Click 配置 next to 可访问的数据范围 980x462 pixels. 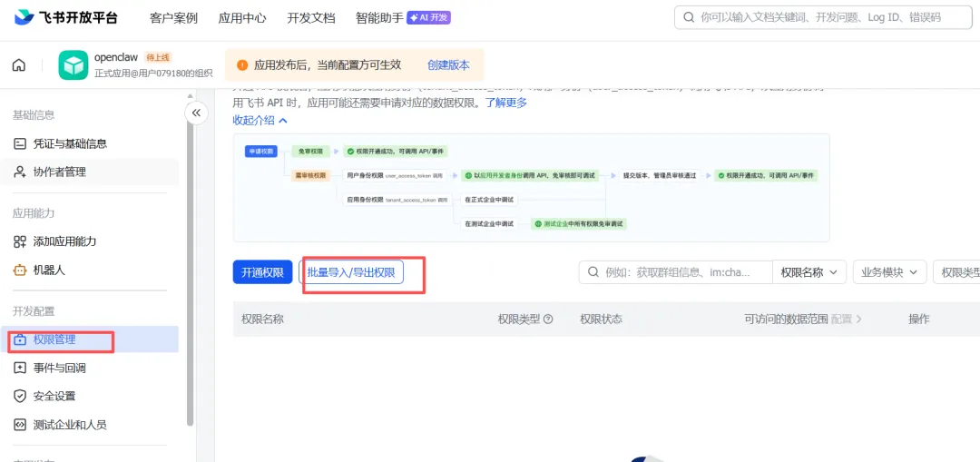[x=847, y=319]
